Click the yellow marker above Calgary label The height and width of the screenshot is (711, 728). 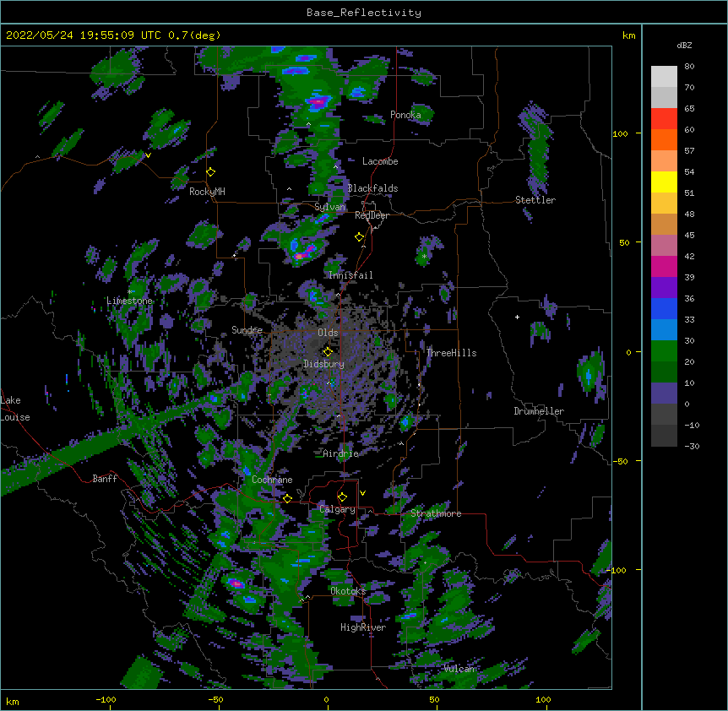342,497
